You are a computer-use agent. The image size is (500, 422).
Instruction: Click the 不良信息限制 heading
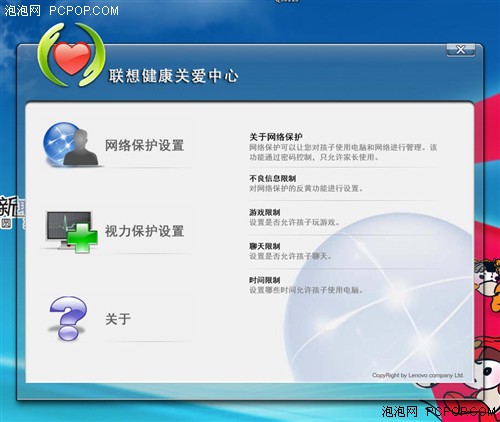coord(272,178)
